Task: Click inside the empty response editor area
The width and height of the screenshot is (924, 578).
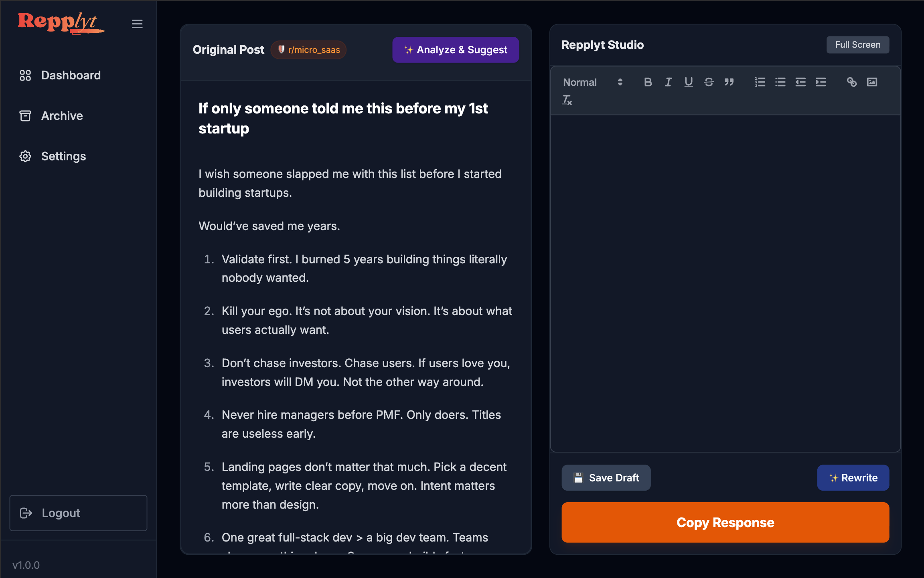Action: (x=725, y=281)
